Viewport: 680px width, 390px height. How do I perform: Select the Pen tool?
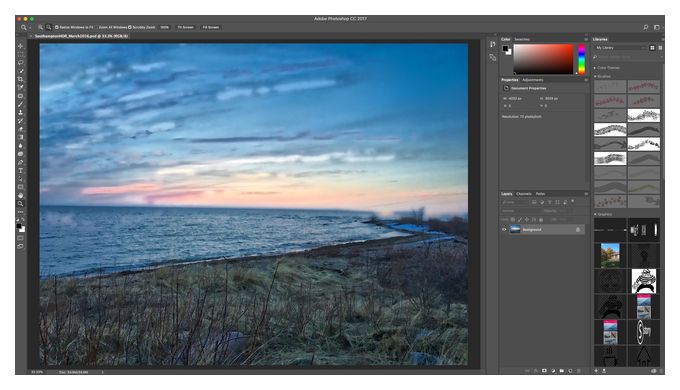coord(20,162)
